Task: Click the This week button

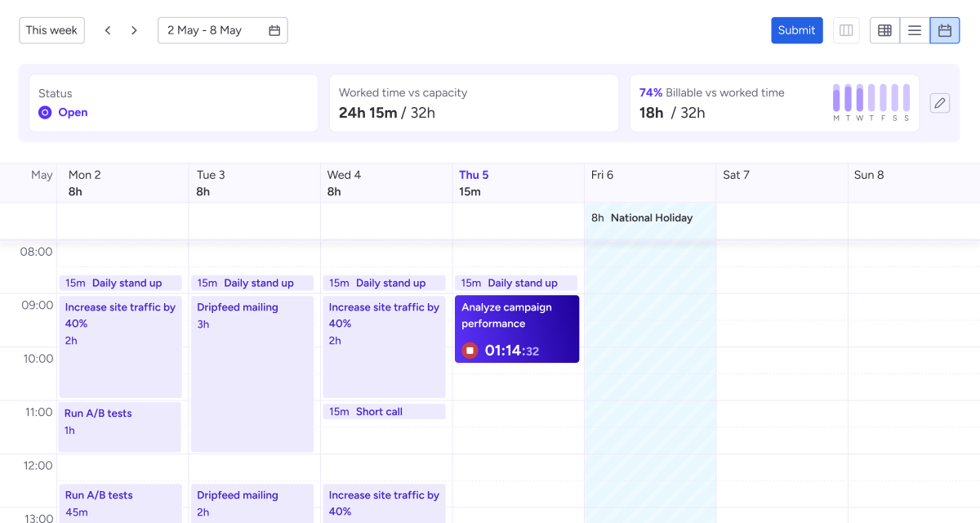Action: click(51, 30)
